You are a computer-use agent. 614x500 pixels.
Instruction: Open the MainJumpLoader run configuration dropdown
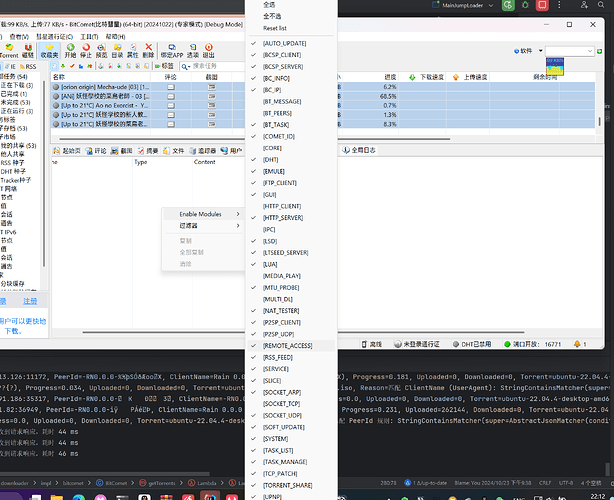463,5
